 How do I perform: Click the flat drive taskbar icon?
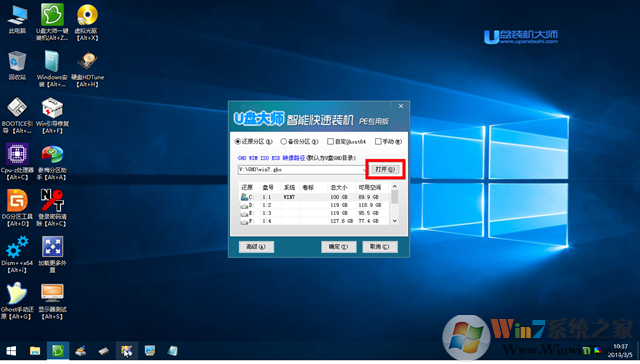click(104, 351)
